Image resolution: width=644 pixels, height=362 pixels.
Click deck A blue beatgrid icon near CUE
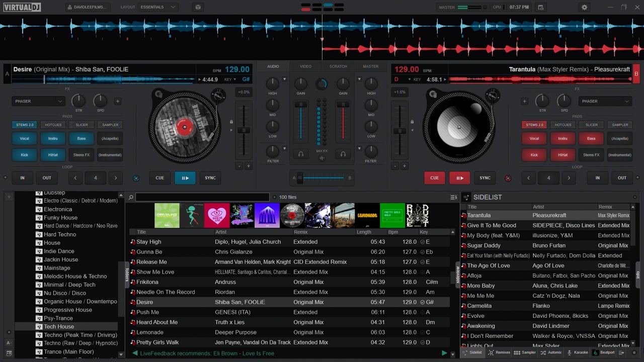(x=136, y=178)
